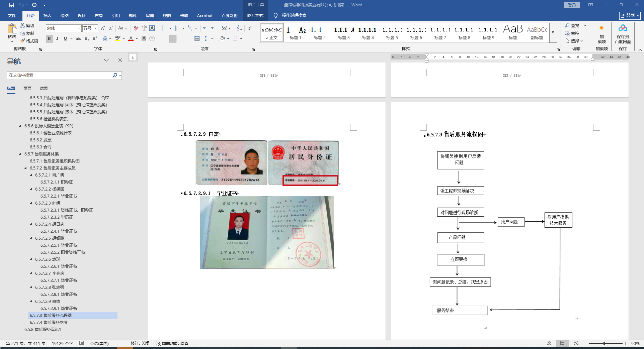Open the 插入 (Insert) tab
The width and height of the screenshot is (644, 349).
(48, 16)
